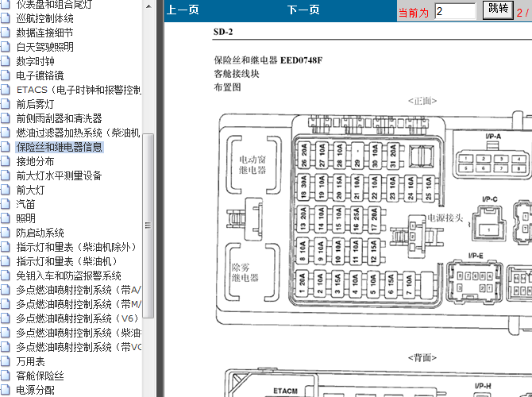Click the I/P-C connector label
The image size is (532, 397).
pyautogui.click(x=490, y=199)
